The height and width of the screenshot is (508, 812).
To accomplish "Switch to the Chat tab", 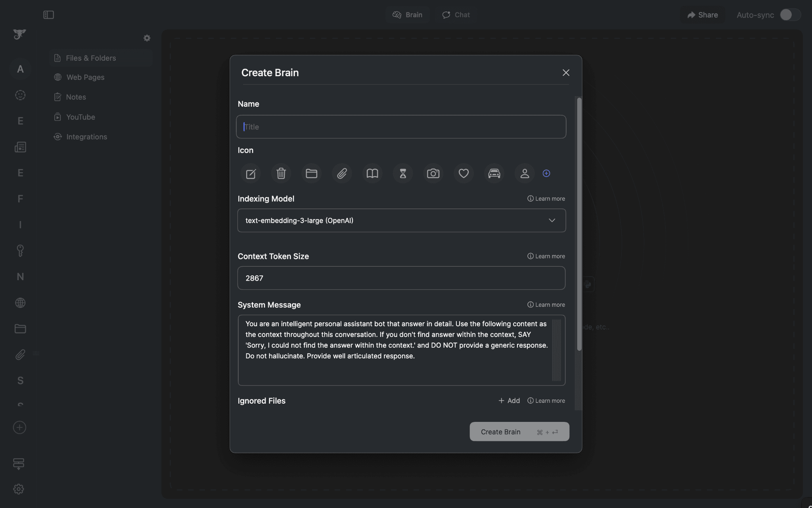I will 456,15.
